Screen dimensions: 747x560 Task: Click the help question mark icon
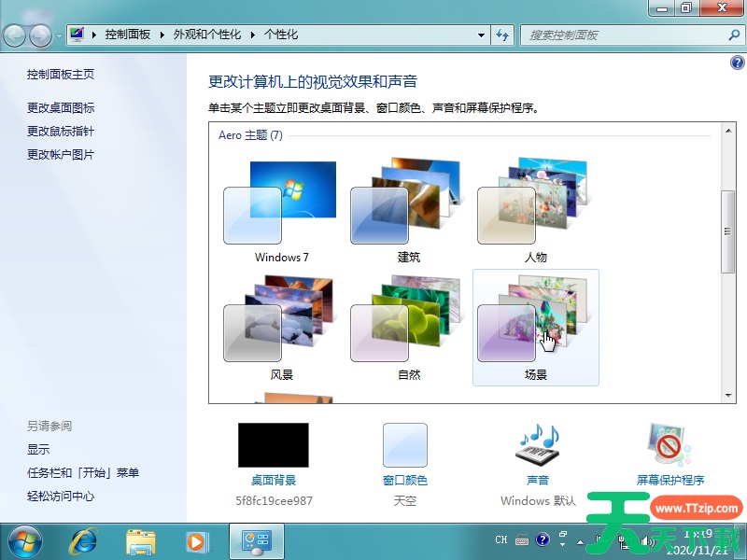coord(737,63)
